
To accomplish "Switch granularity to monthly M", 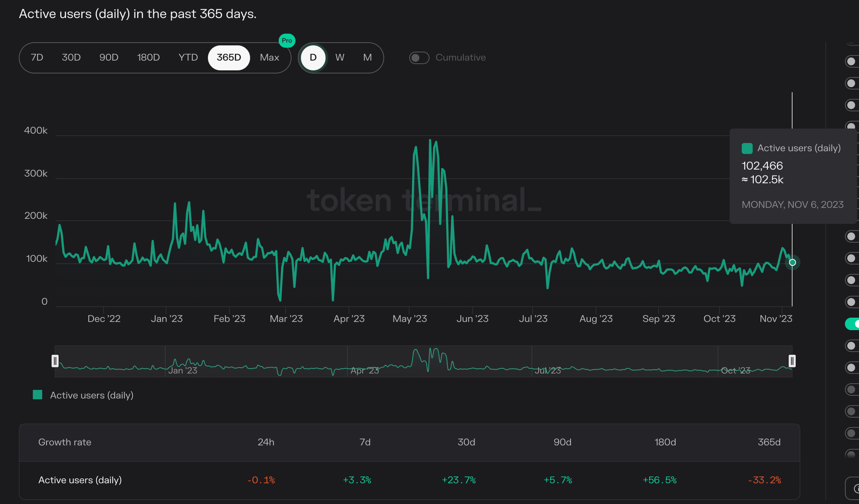I will [367, 58].
